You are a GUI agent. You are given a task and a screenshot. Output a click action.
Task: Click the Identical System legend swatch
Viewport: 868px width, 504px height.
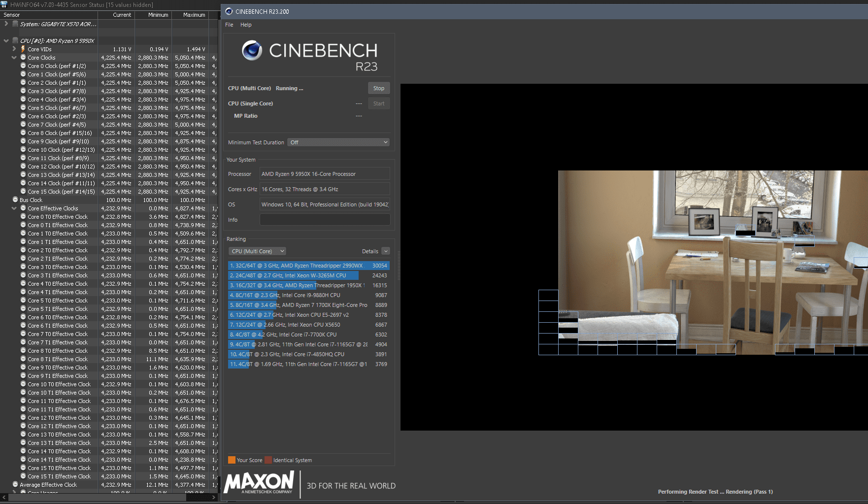point(268,460)
